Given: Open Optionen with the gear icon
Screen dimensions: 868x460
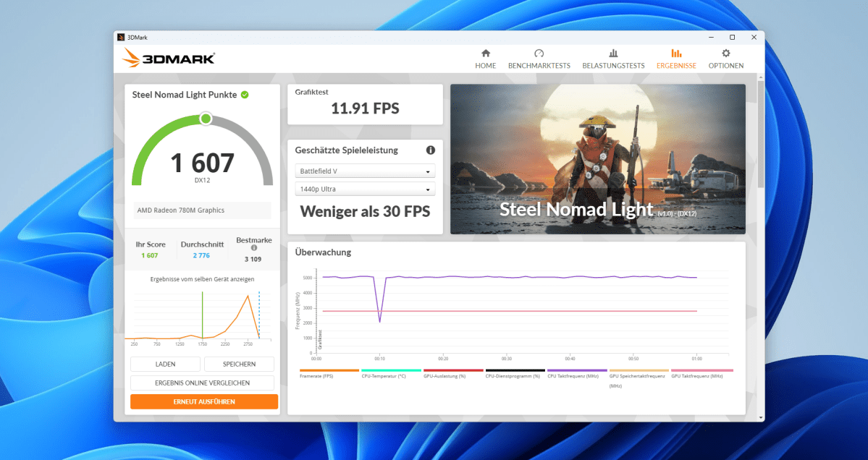Looking at the screenshot, I should (725, 54).
